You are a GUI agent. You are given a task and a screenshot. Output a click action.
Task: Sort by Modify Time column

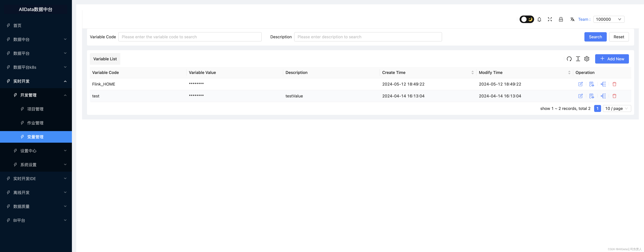(569, 72)
